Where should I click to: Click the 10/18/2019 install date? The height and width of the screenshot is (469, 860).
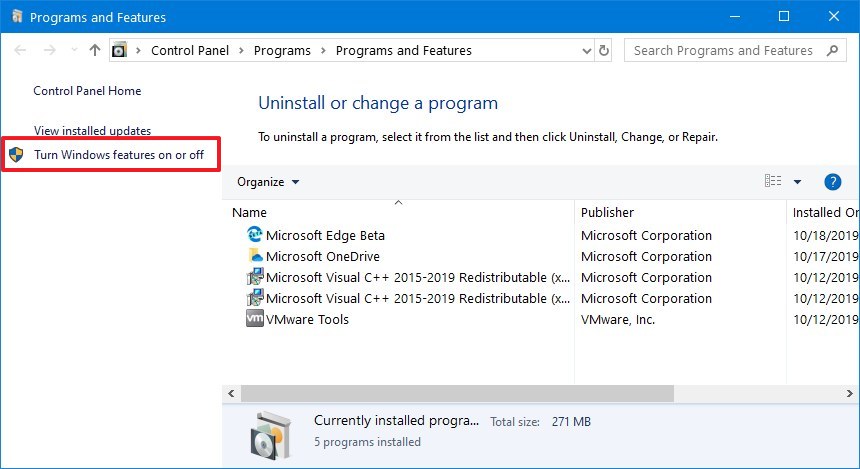pyautogui.click(x=825, y=235)
